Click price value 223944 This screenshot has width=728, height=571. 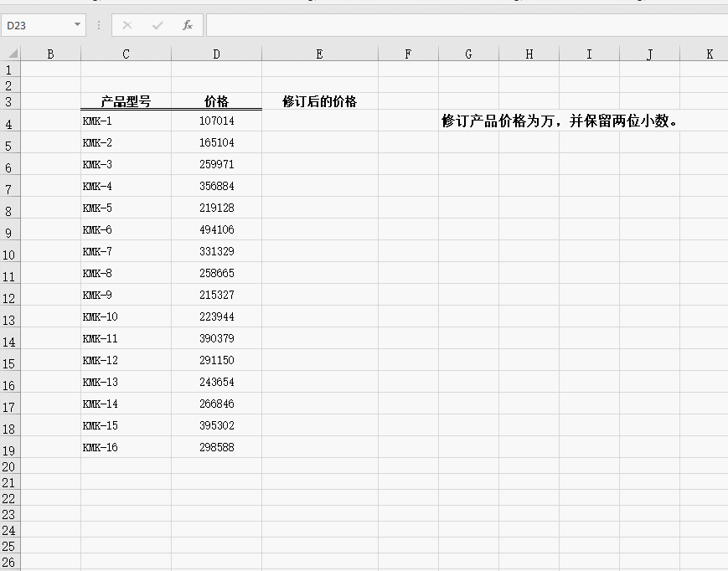point(216,316)
